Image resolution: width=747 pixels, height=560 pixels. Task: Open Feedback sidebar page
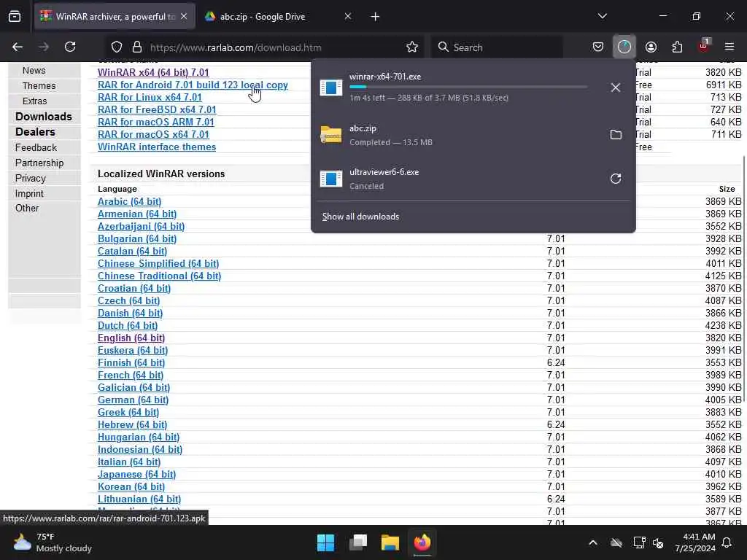pyautogui.click(x=36, y=147)
